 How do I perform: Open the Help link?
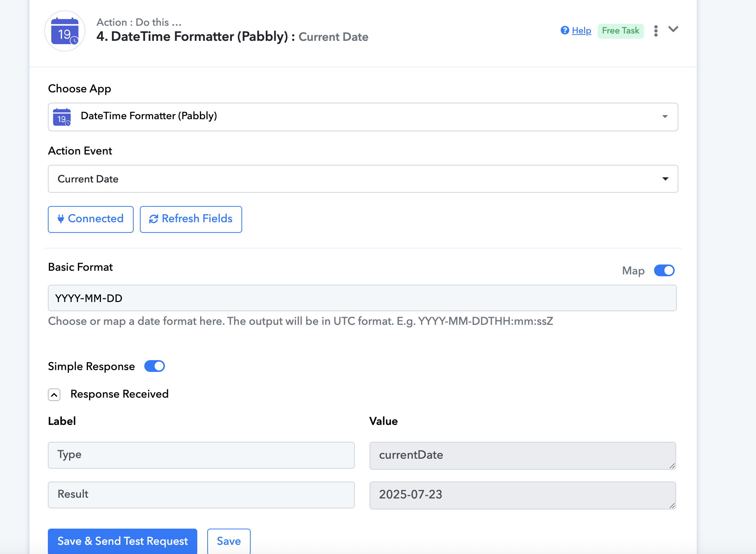(x=582, y=31)
